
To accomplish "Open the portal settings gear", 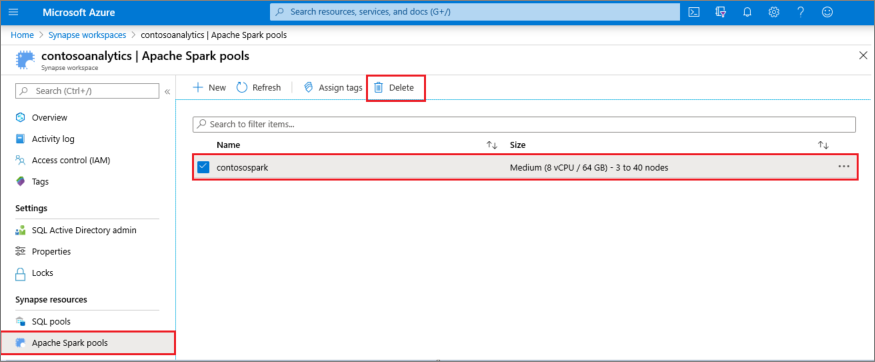I will coord(773,12).
